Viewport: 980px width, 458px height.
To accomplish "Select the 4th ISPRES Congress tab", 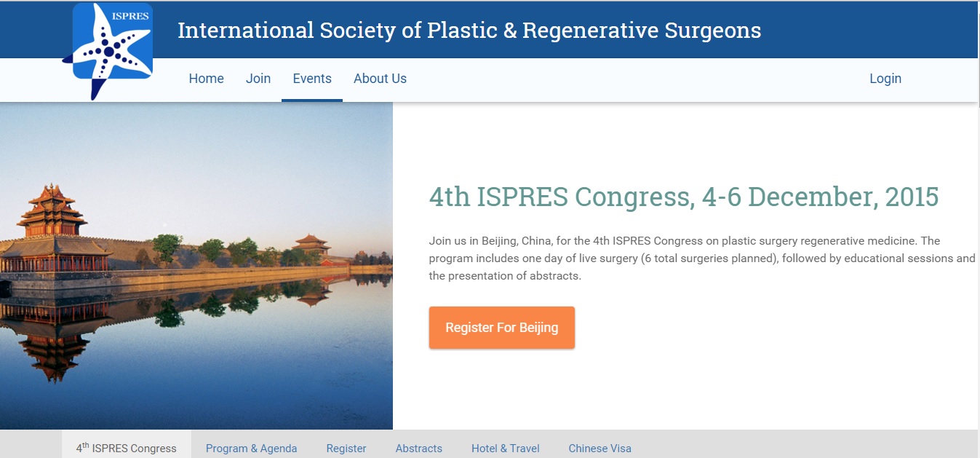I will (127, 448).
